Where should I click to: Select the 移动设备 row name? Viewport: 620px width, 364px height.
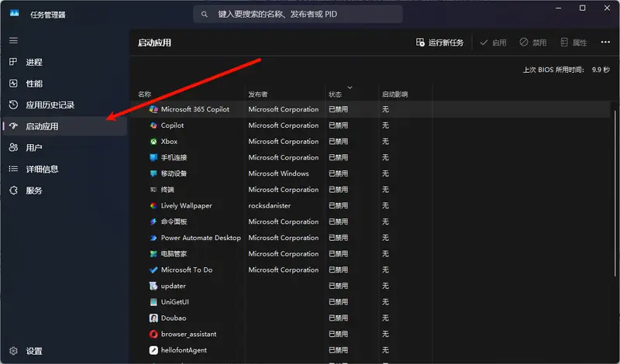pos(174,173)
